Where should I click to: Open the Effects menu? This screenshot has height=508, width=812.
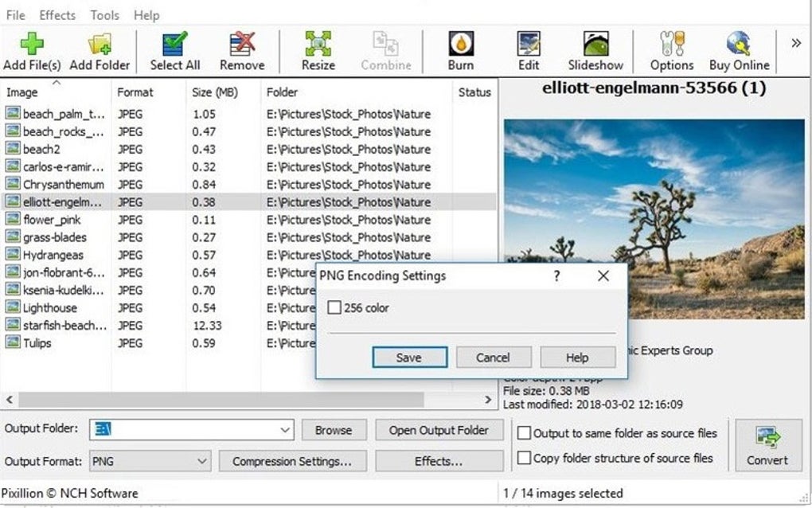(x=57, y=15)
